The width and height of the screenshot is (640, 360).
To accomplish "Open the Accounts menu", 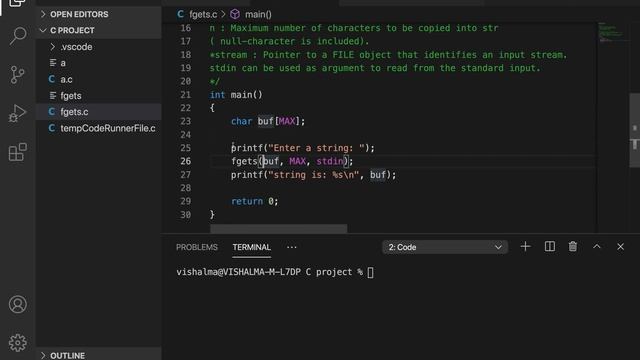I will click(x=18, y=304).
